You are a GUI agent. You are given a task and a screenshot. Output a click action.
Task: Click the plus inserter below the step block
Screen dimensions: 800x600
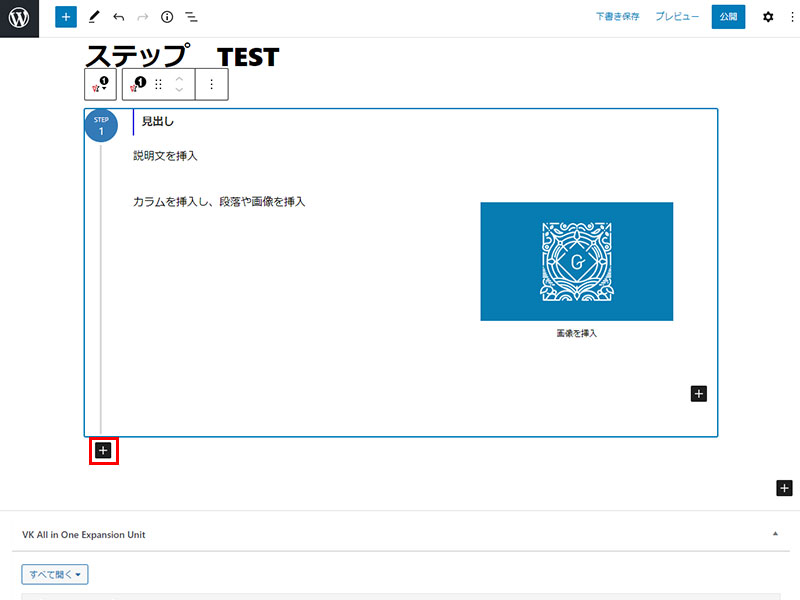tap(785, 488)
